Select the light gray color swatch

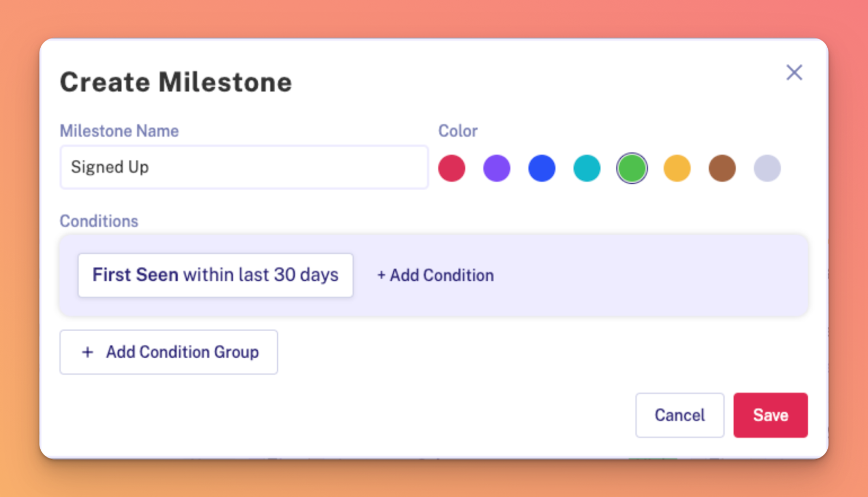pos(767,168)
